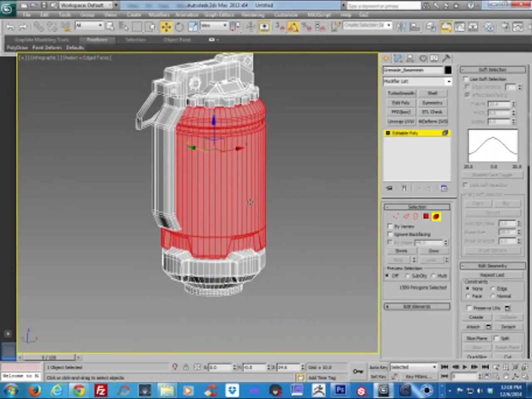
Task: Choose Vertex sub-object selection icon
Action: [395, 216]
